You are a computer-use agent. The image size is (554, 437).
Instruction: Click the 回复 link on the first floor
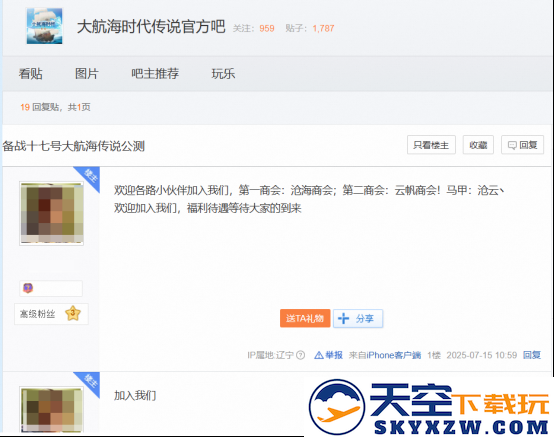[532, 355]
